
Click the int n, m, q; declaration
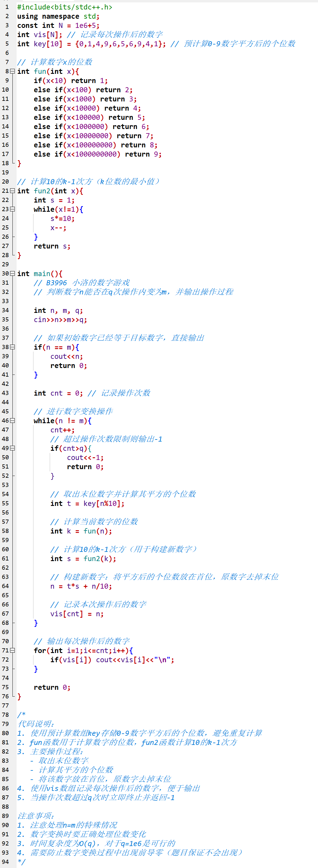[x=58, y=310]
